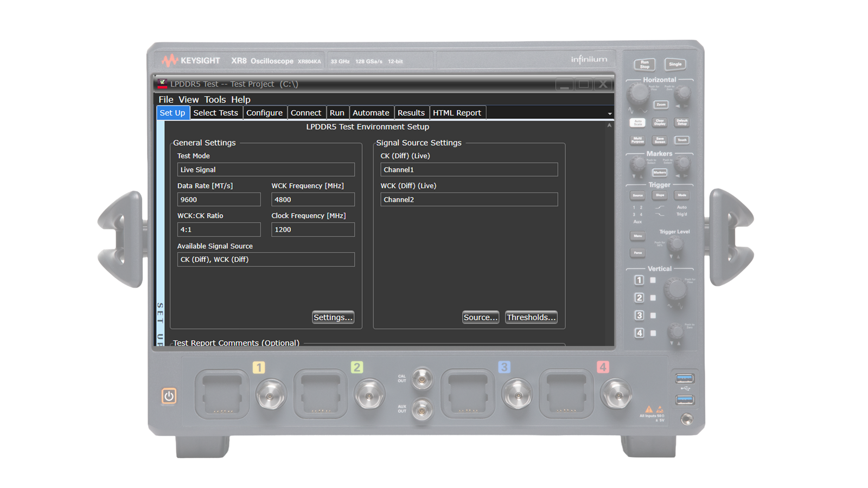Tap the Default Setup key
868x488 pixels.
(x=682, y=123)
